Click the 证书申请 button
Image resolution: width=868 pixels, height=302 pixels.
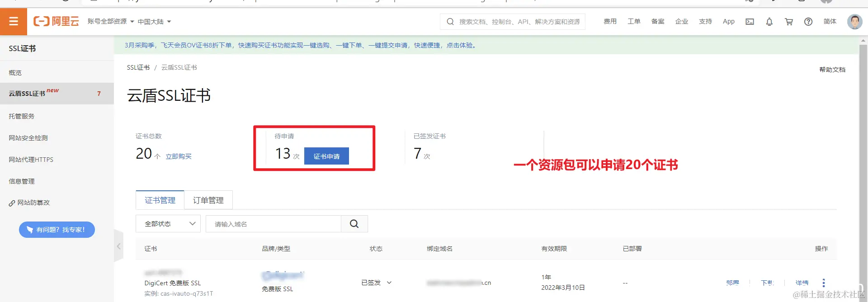click(x=326, y=156)
